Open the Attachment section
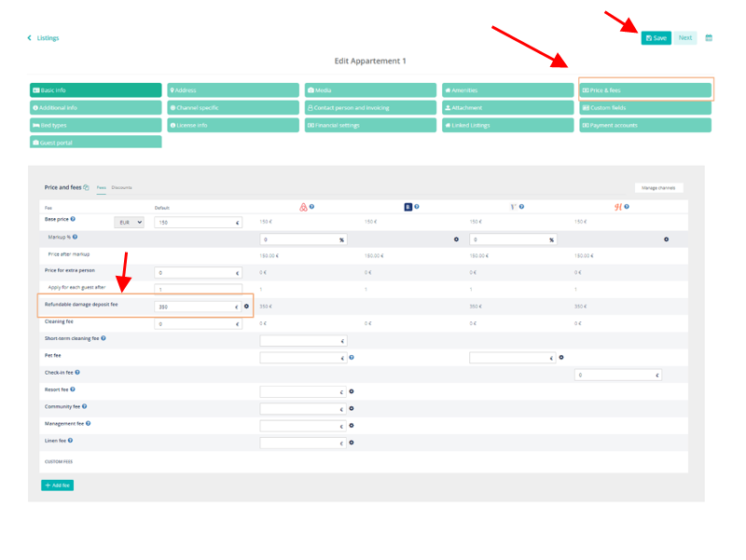 point(507,108)
